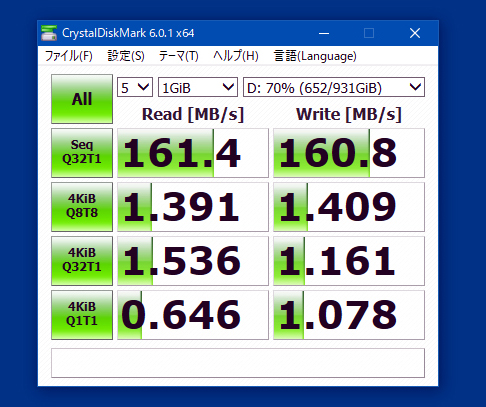Click the 4KiB Q32T1 write value 1.161
Image resolution: width=486 pixels, height=407 pixels.
[x=349, y=261]
